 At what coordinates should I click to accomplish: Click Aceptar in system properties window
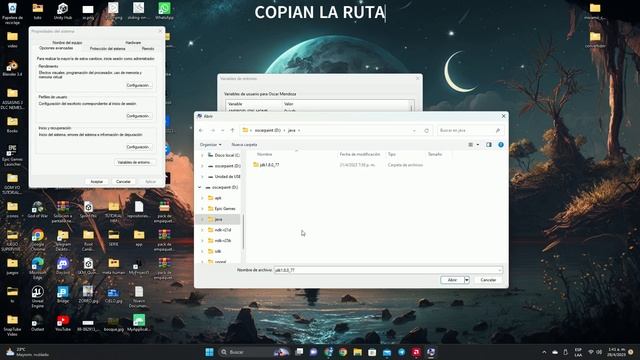97,182
